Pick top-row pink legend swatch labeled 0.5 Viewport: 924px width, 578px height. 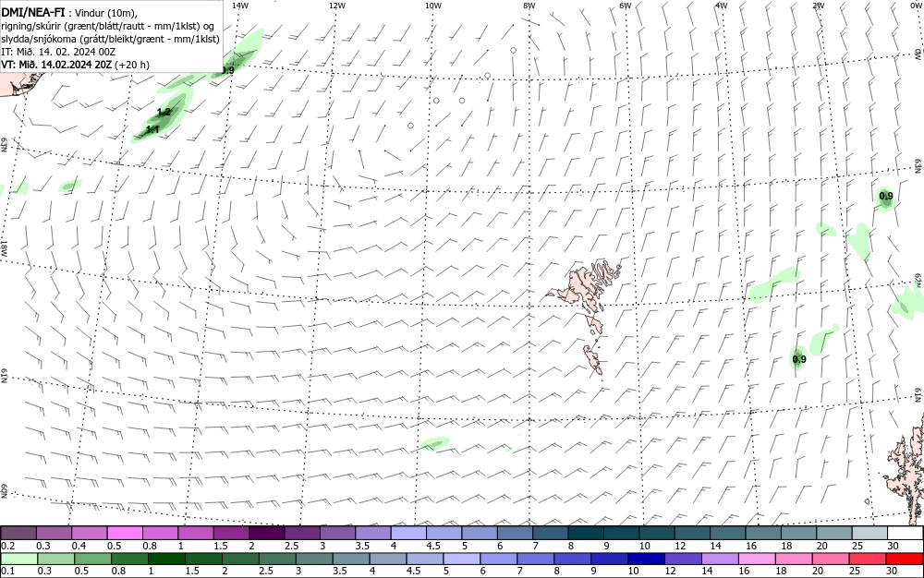coord(125,533)
